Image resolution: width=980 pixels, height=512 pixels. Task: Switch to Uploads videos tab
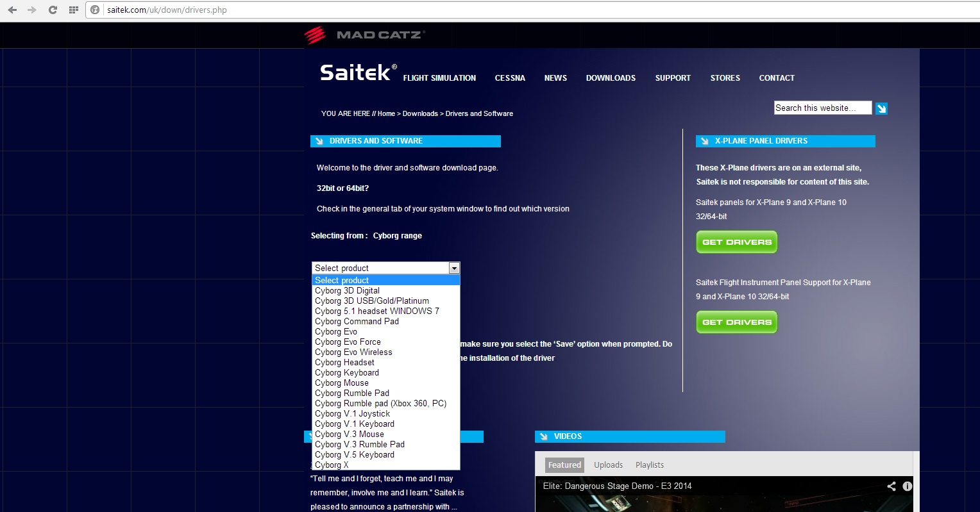coord(608,465)
